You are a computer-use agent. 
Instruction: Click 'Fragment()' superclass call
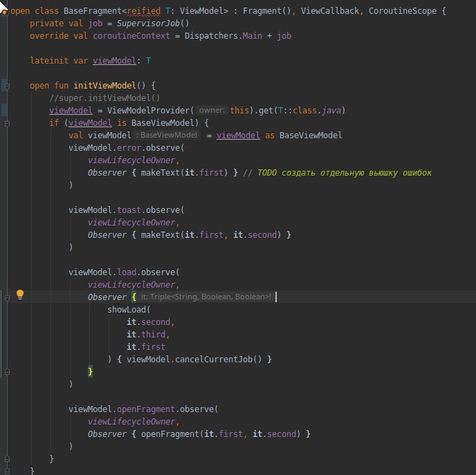[267, 11]
